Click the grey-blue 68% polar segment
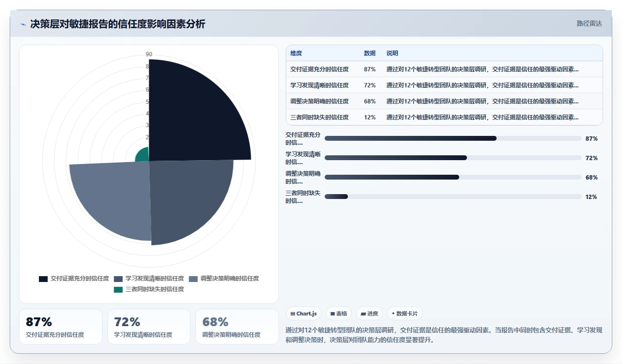 (x=114, y=197)
